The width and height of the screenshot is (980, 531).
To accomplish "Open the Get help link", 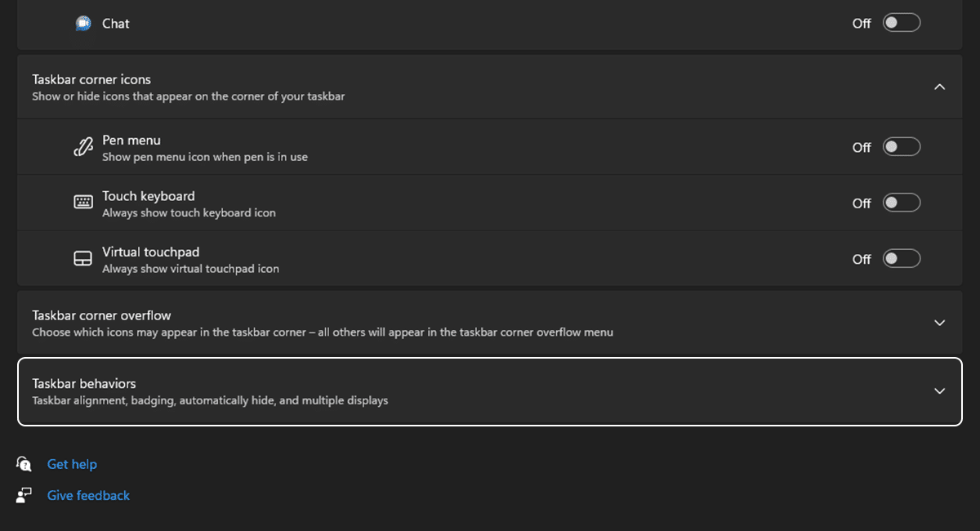I will pos(72,464).
